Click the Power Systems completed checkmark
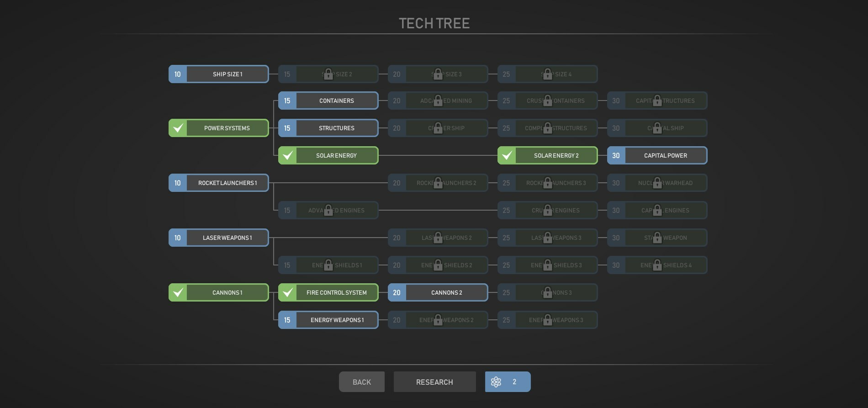 tap(178, 128)
